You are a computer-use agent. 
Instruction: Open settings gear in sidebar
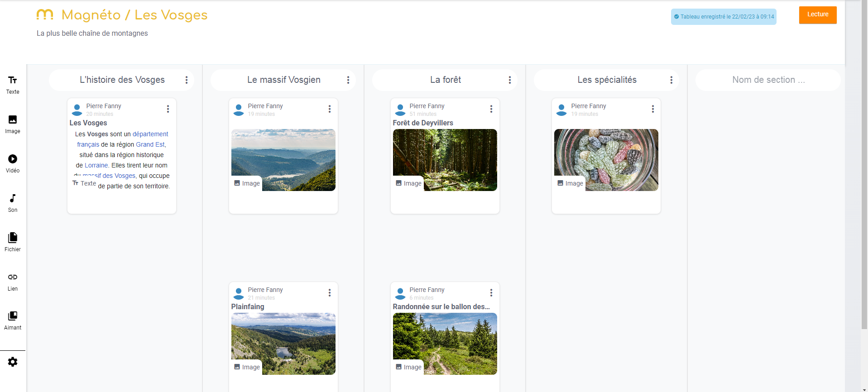point(13,362)
